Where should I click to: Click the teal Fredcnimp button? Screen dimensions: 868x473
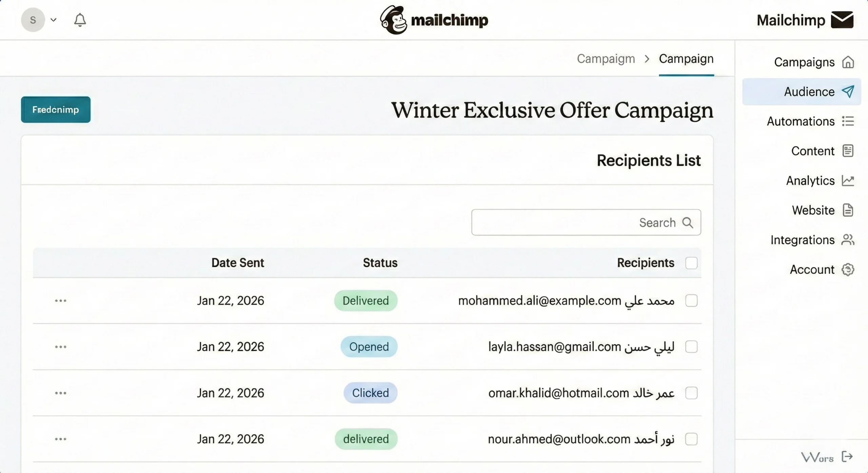pos(56,109)
